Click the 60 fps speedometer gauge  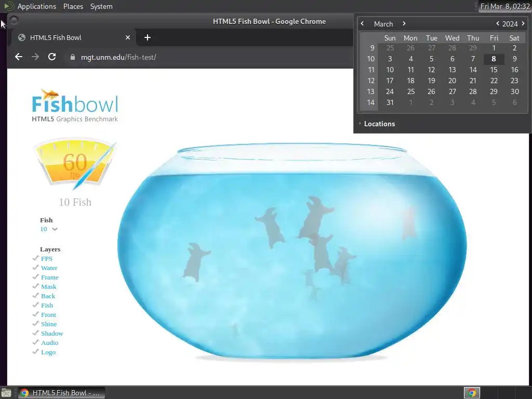(x=75, y=164)
